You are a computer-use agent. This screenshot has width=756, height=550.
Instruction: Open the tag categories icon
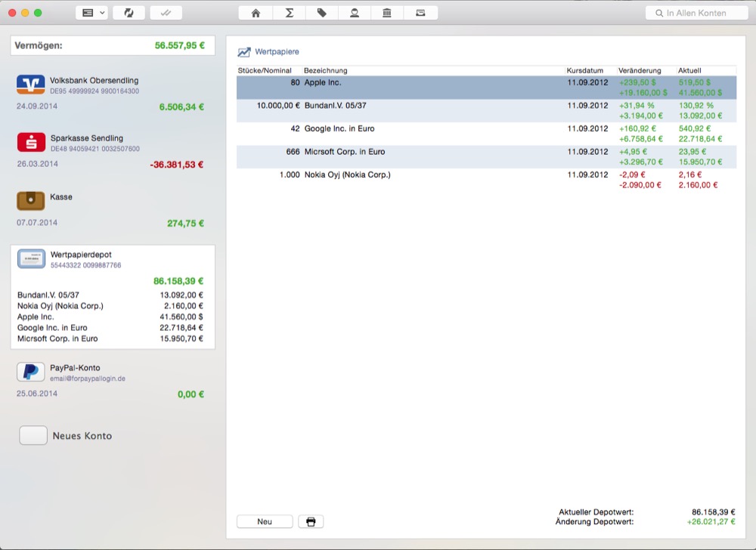coord(322,13)
